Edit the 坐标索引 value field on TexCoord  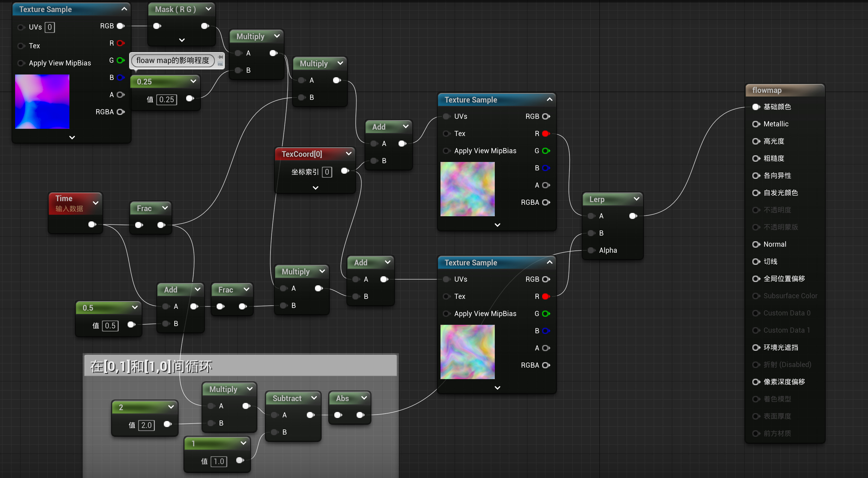pyautogui.click(x=327, y=172)
